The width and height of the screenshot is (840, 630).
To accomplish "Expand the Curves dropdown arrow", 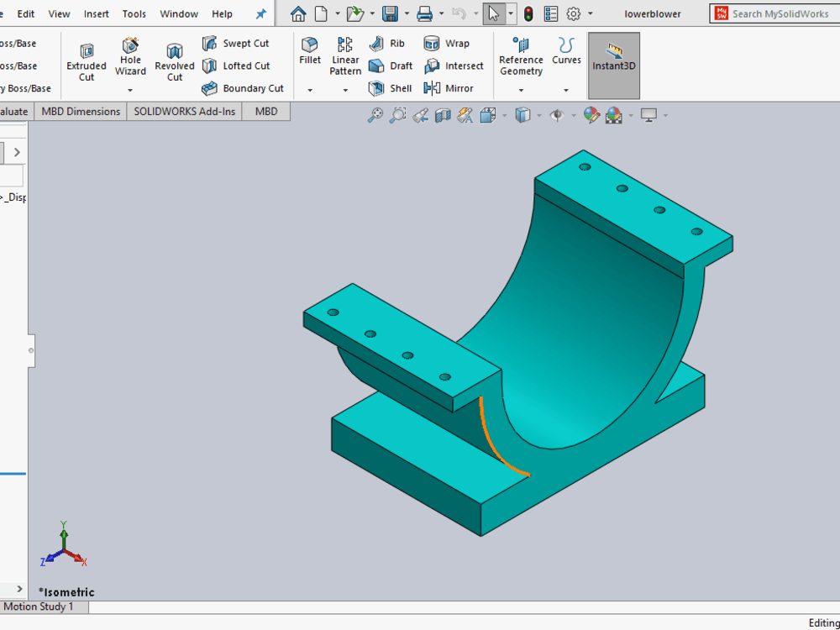I will pos(566,91).
